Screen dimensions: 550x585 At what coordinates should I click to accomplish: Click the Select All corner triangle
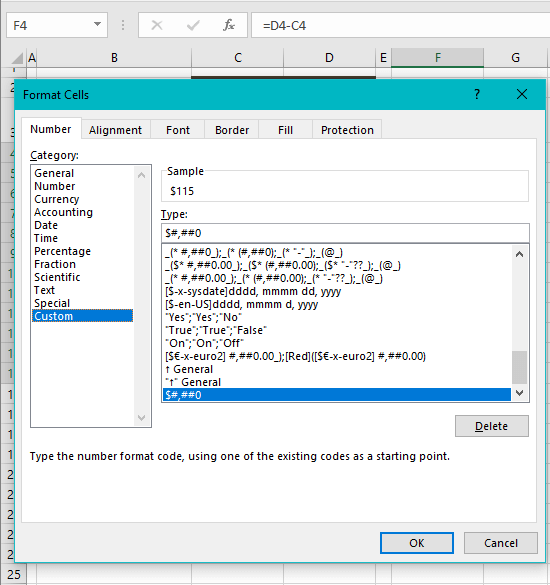(x=17, y=58)
